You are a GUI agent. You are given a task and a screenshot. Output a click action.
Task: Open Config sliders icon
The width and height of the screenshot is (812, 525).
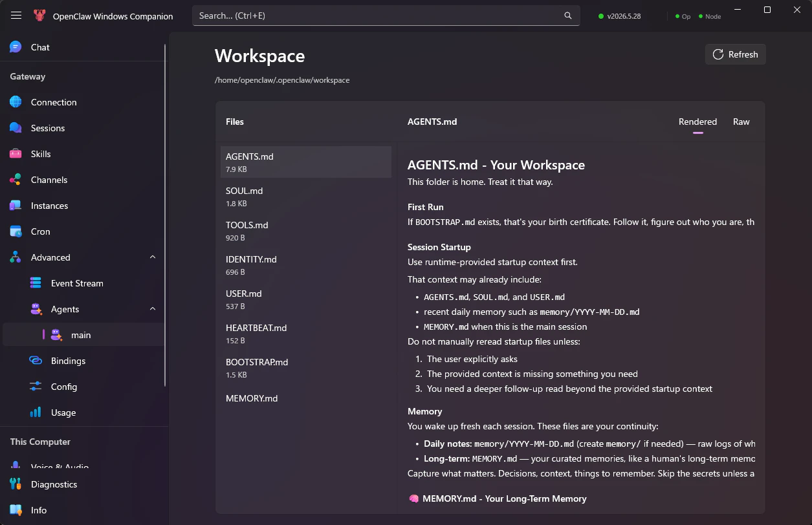36,387
